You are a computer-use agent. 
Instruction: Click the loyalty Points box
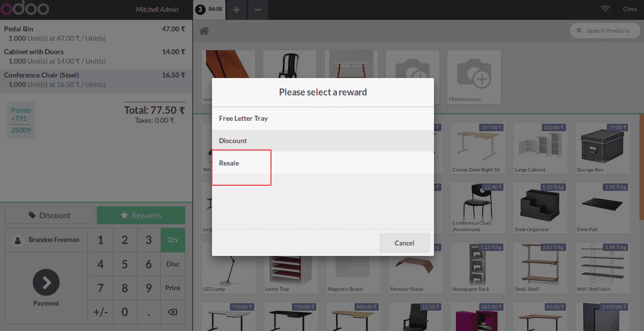(21, 120)
